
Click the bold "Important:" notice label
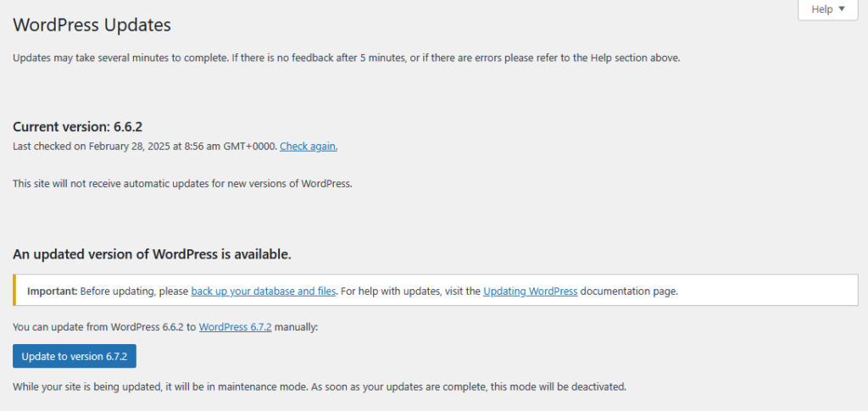click(x=53, y=291)
